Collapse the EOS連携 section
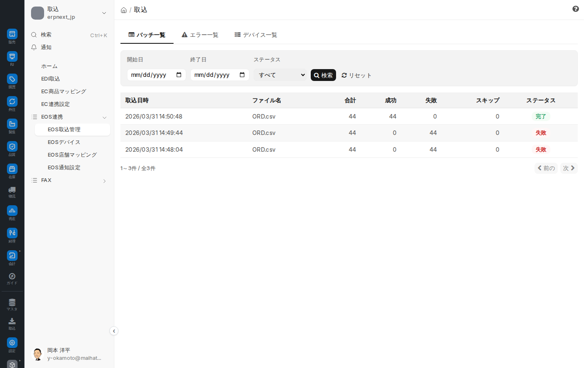 pyautogui.click(x=105, y=117)
